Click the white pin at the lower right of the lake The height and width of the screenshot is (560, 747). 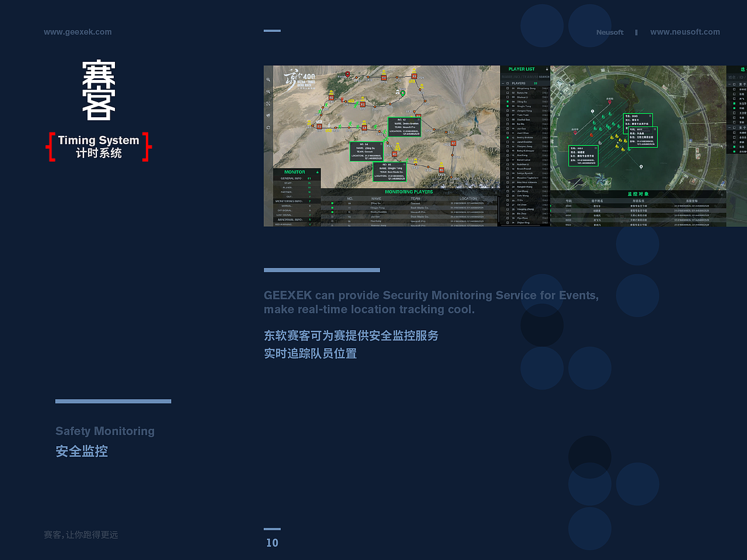tap(641, 167)
